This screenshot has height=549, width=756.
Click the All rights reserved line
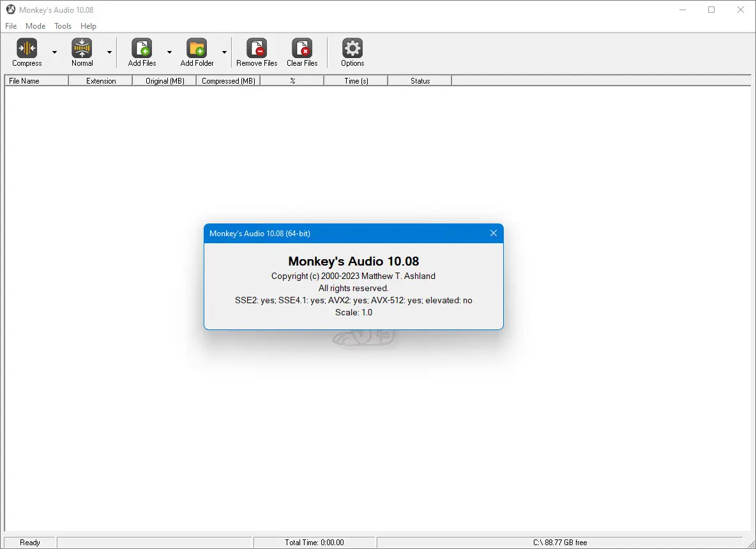(353, 289)
